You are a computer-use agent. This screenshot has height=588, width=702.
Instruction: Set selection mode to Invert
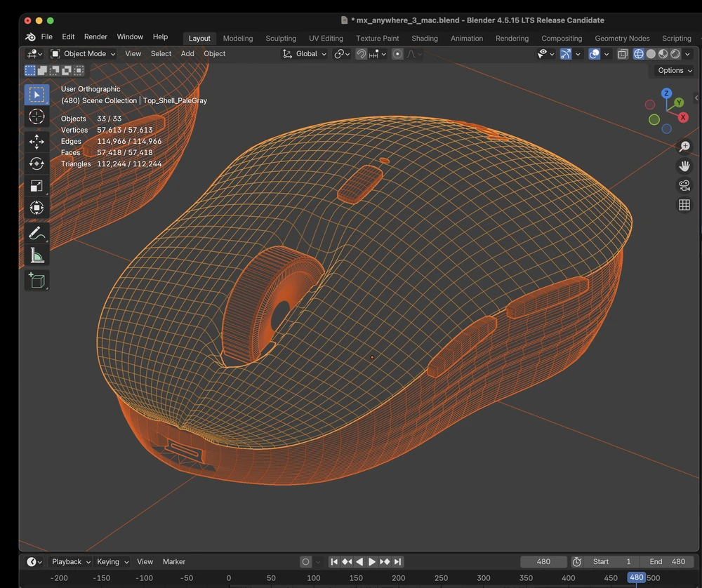click(x=67, y=70)
